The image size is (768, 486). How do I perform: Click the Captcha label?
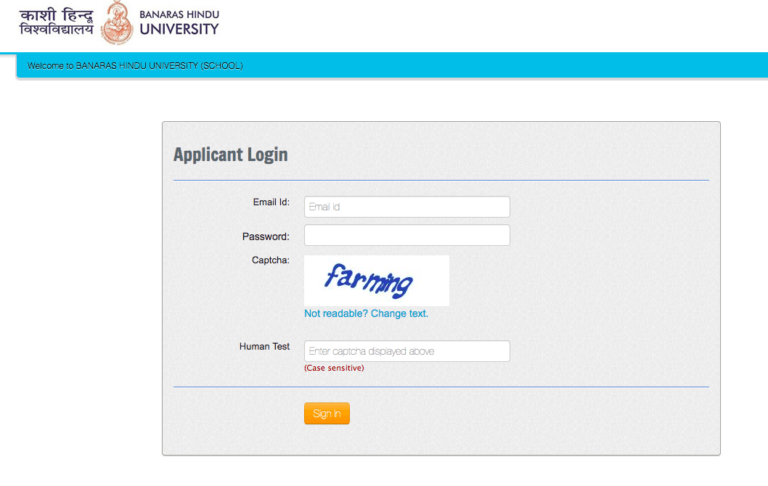coord(270,260)
